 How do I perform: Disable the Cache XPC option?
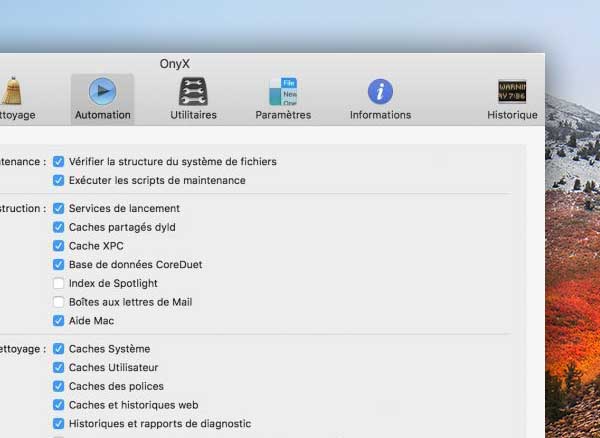pyautogui.click(x=59, y=246)
